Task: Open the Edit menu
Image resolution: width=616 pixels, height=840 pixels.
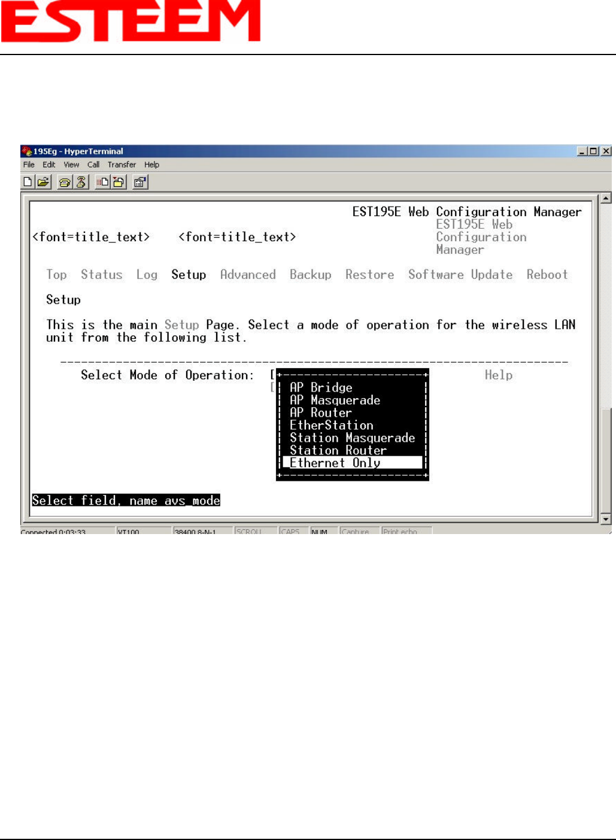Action: (x=49, y=165)
